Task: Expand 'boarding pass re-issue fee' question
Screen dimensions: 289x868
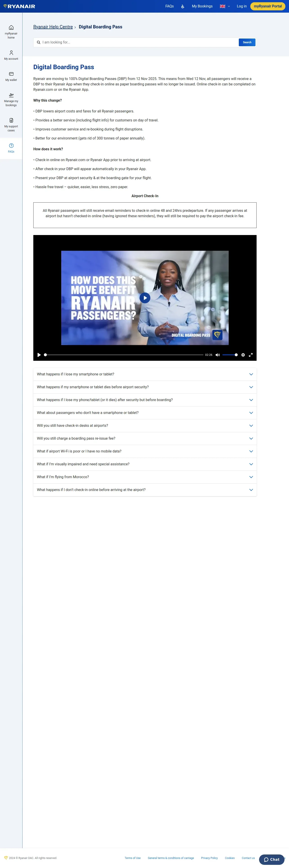Action: [145, 438]
